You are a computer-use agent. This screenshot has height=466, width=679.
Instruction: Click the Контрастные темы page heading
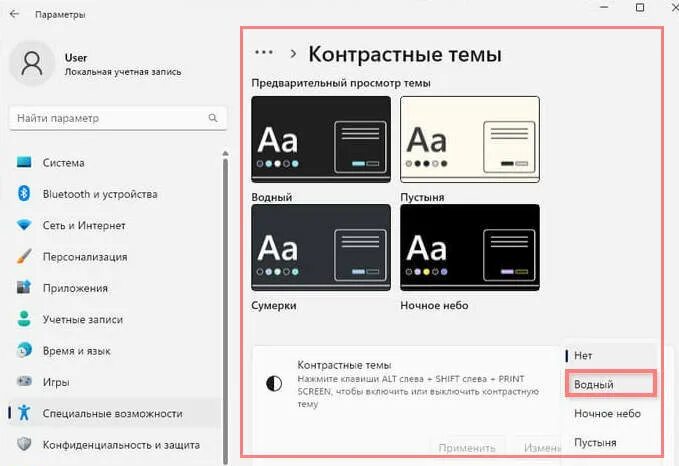405,55
